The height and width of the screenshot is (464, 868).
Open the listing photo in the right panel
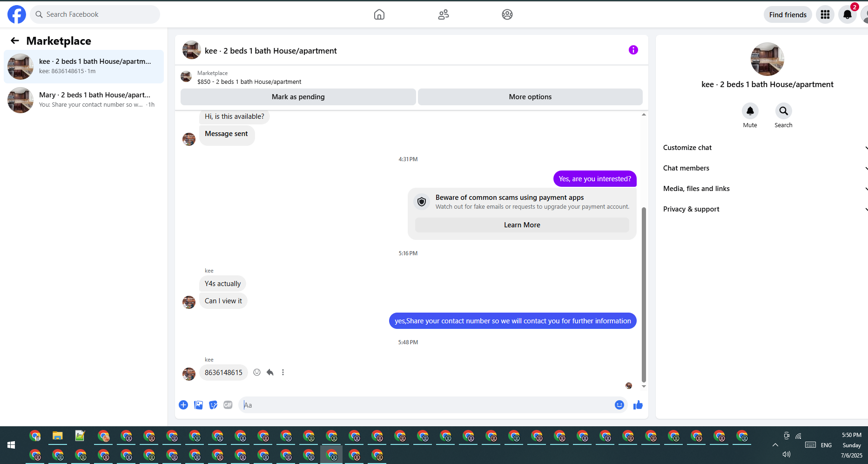coord(767,59)
